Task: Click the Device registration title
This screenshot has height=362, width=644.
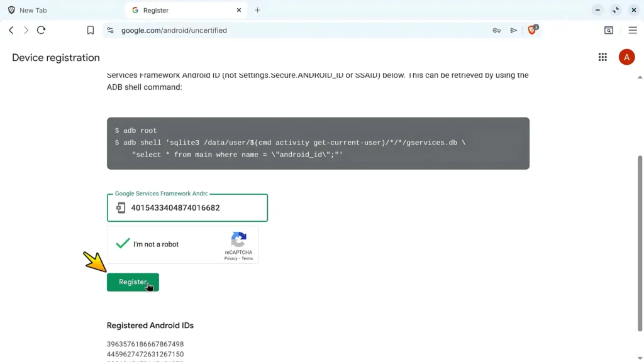Action: (56, 57)
